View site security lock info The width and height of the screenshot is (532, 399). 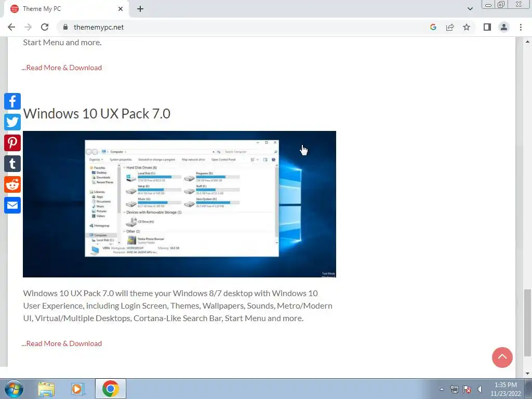pos(65,27)
